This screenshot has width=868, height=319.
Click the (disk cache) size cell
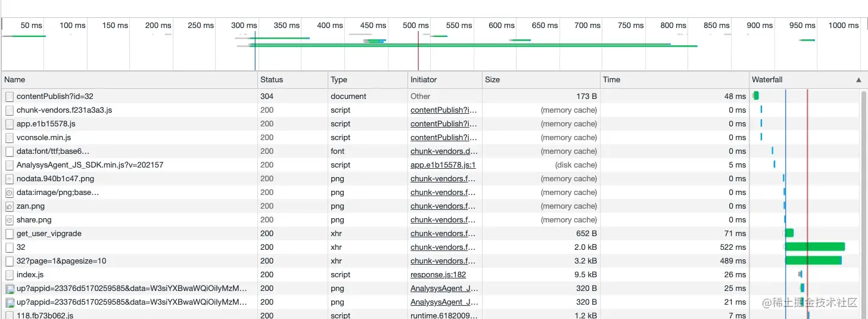click(576, 165)
